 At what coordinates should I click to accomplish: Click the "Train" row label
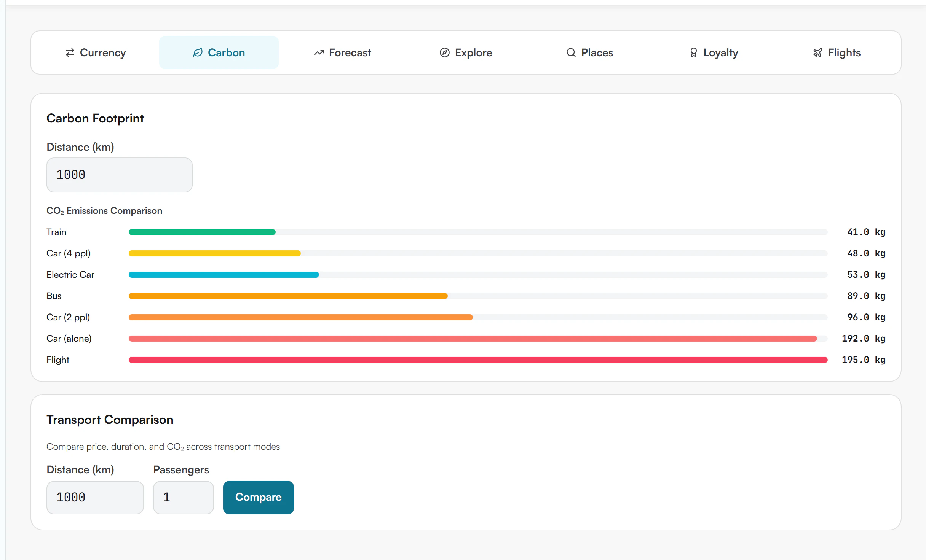pyautogui.click(x=56, y=232)
